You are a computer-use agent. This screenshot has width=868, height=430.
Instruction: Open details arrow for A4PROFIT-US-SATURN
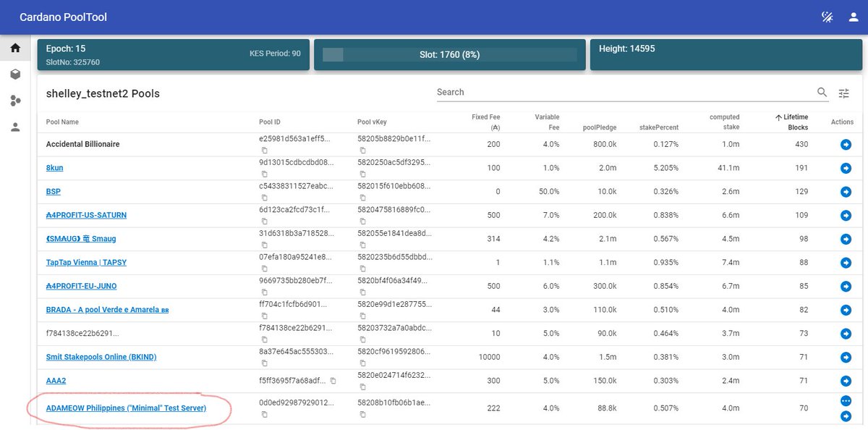[846, 216]
